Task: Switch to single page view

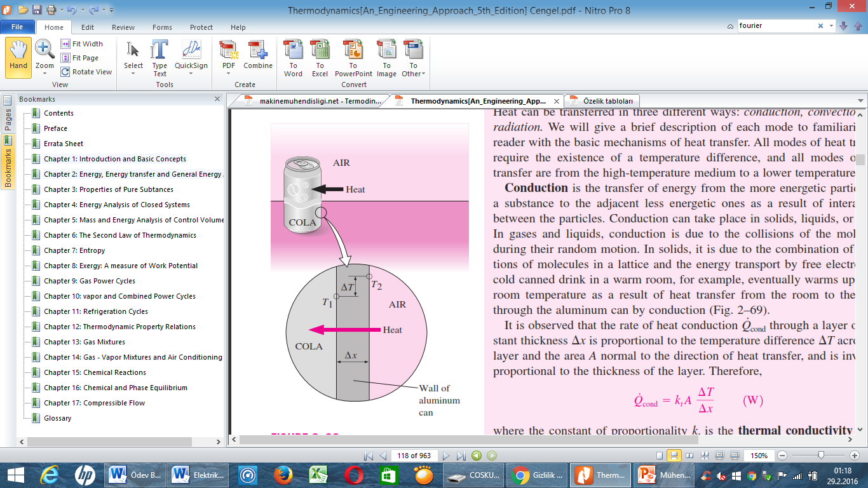Action: point(660,456)
